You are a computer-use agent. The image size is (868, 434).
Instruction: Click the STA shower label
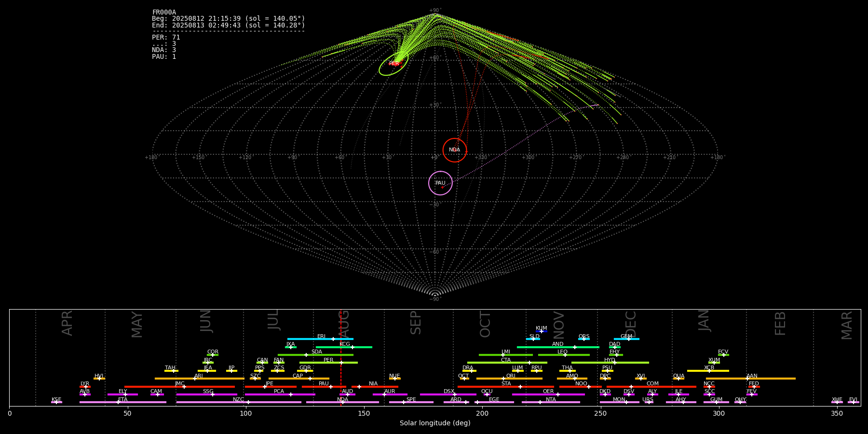click(x=506, y=384)
